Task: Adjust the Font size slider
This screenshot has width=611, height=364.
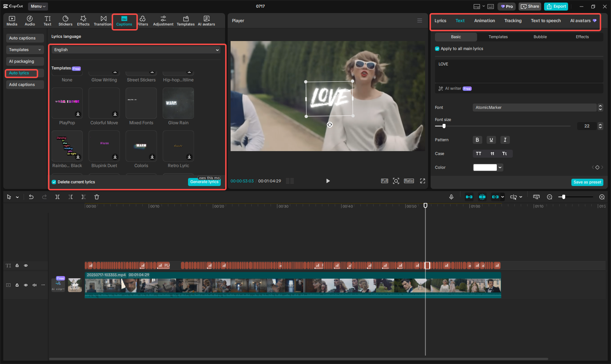Action: [444, 126]
